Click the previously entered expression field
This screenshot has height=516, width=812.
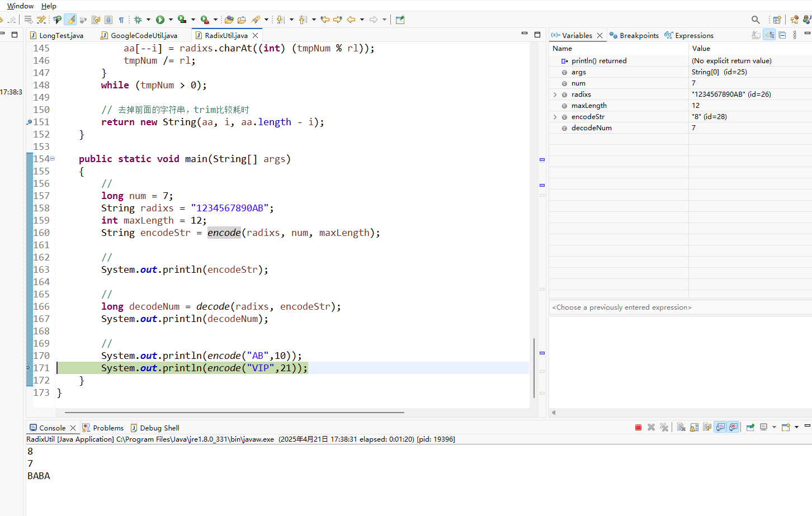[621, 307]
